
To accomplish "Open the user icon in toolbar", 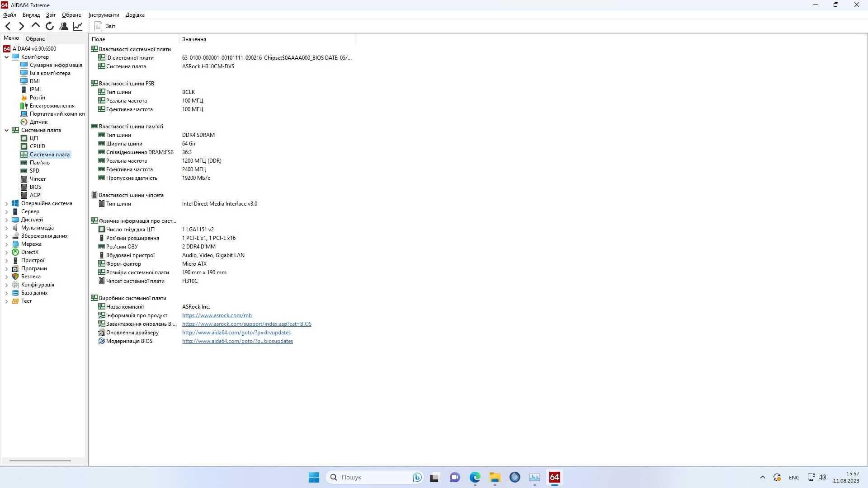I will click(64, 26).
